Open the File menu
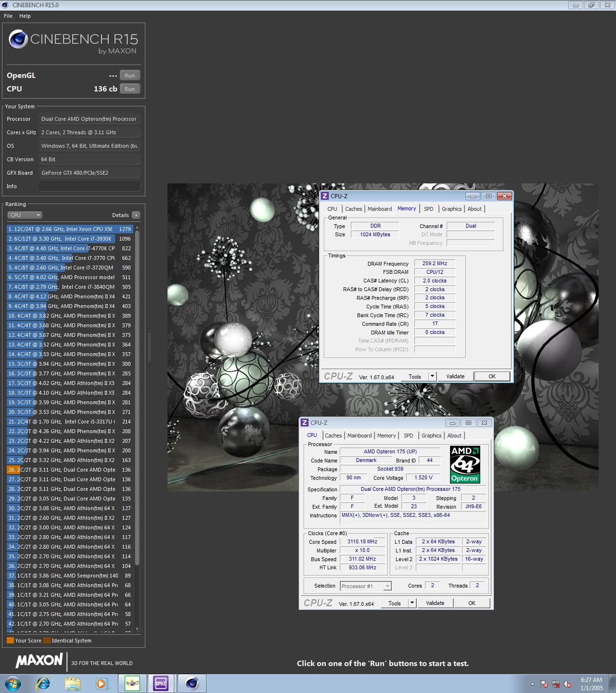The width and height of the screenshot is (616, 693). (x=8, y=16)
